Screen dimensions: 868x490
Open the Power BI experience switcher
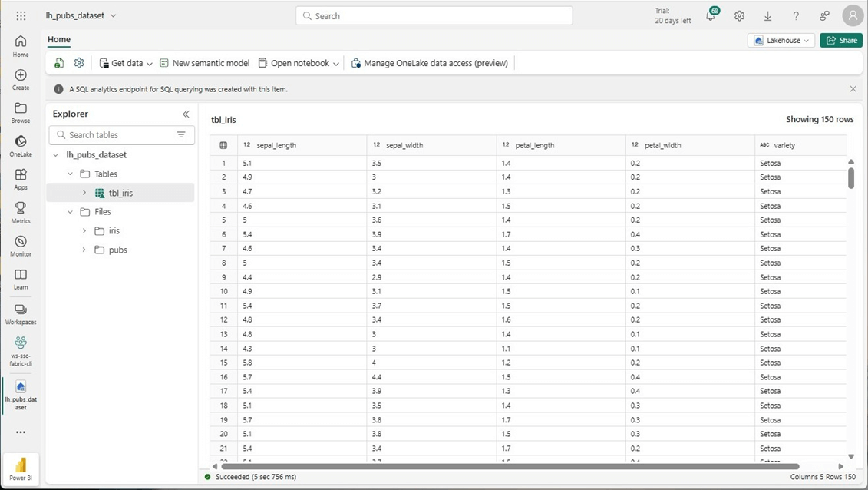point(21,468)
